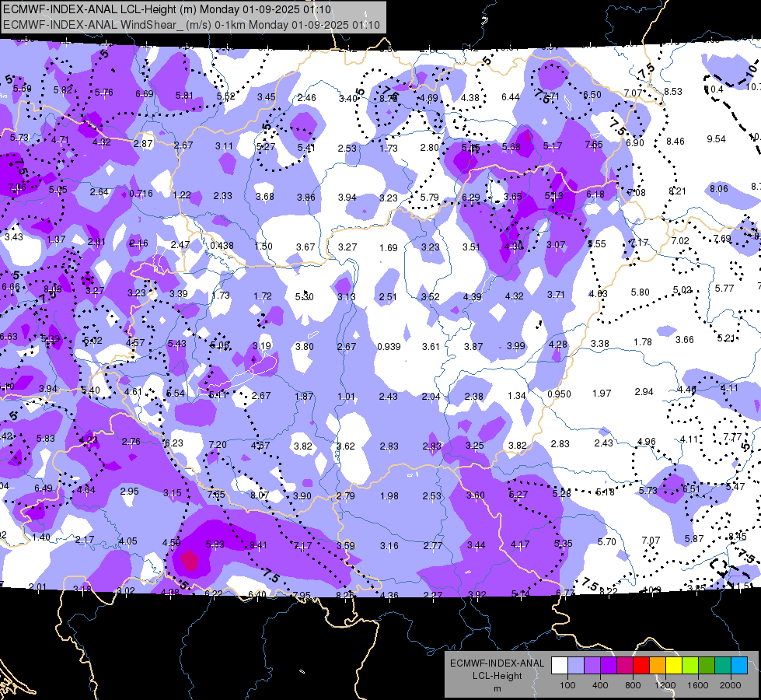Click the yellow legend color swatch
This screenshot has width=761, height=700.
[x=674, y=666]
